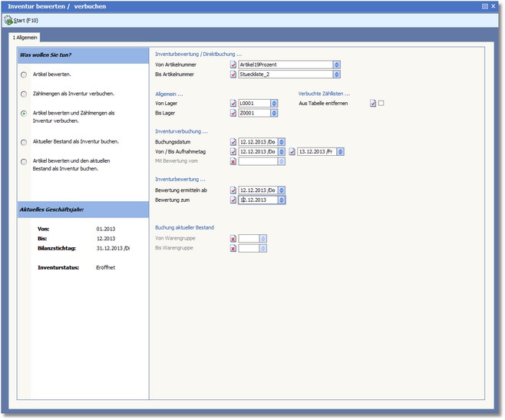The width and height of the screenshot is (505, 420).
Task: Click edit icon next to Buchungsdatum
Action: 233,141
